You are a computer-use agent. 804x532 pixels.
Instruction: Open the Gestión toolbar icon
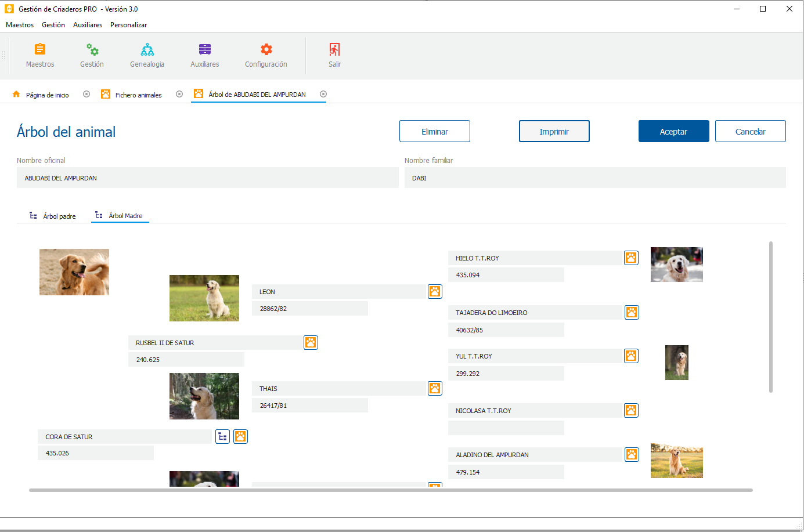pyautogui.click(x=91, y=55)
